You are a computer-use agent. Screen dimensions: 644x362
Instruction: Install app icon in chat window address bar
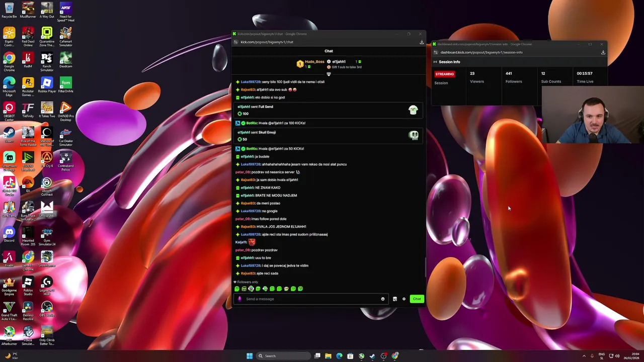pyautogui.click(x=422, y=42)
